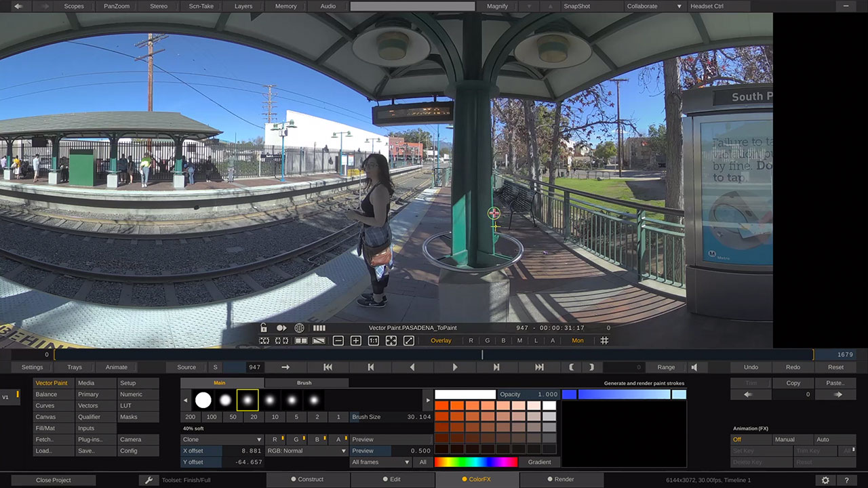Select the 1:1 zoom icon
868x488 pixels.
click(x=374, y=341)
